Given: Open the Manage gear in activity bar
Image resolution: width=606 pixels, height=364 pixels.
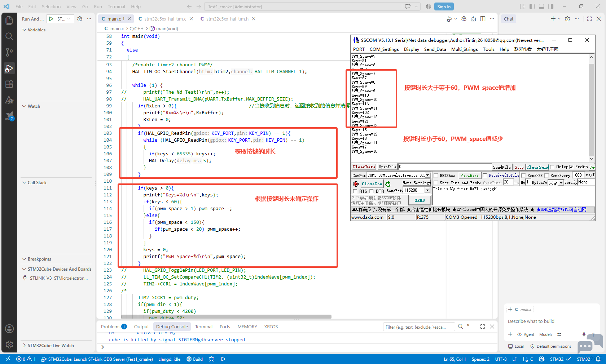Looking at the screenshot, I should coord(9,345).
